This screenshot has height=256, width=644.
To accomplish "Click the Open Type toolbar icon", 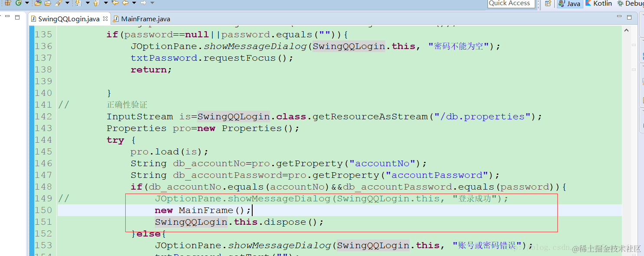I will point(38,3).
